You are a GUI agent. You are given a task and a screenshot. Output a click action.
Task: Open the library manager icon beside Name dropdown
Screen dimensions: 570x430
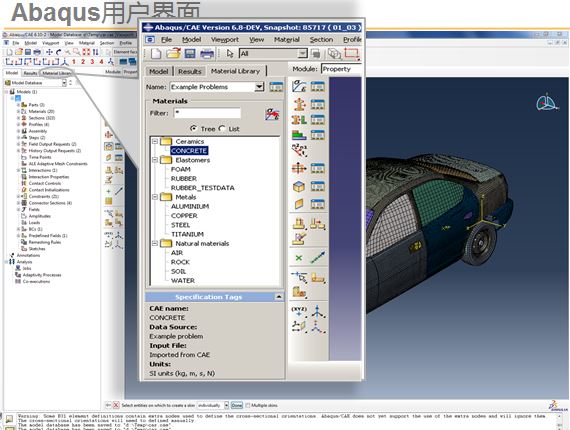click(x=276, y=87)
